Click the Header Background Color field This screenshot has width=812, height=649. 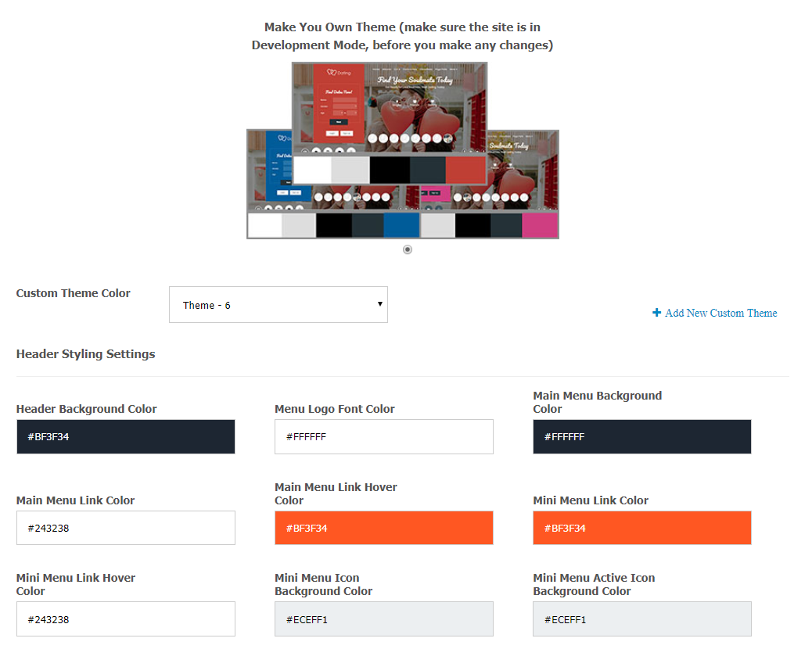125,436
